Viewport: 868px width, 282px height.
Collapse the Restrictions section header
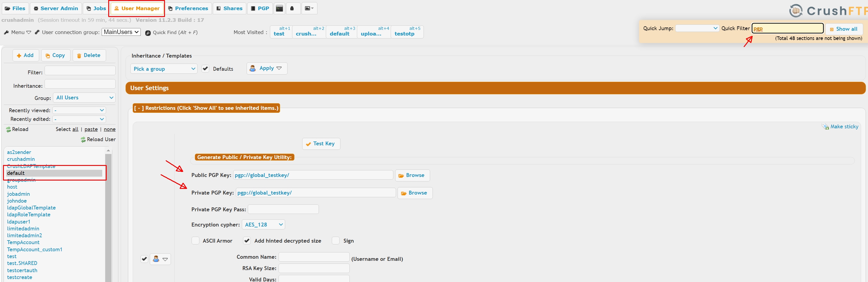(206, 108)
